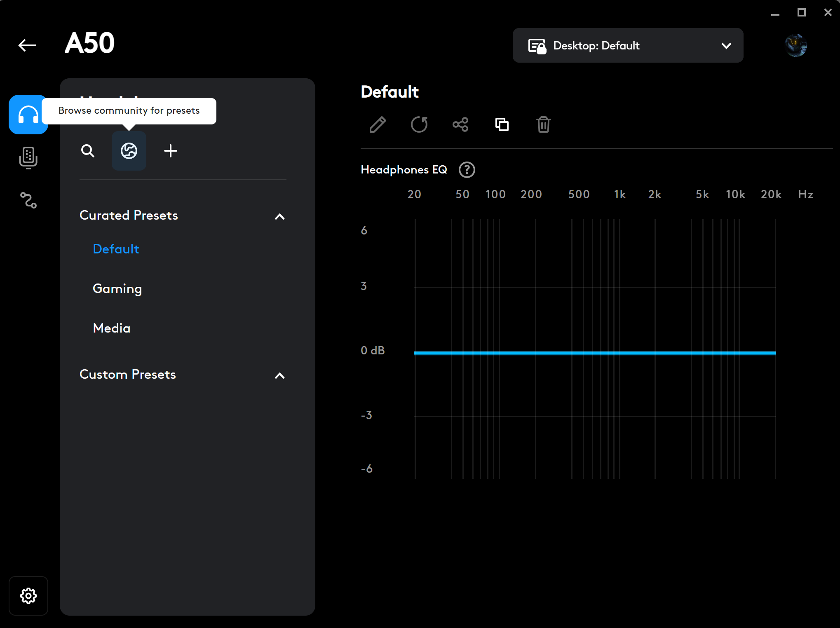Select the Media preset
The image size is (840, 628).
point(112,328)
